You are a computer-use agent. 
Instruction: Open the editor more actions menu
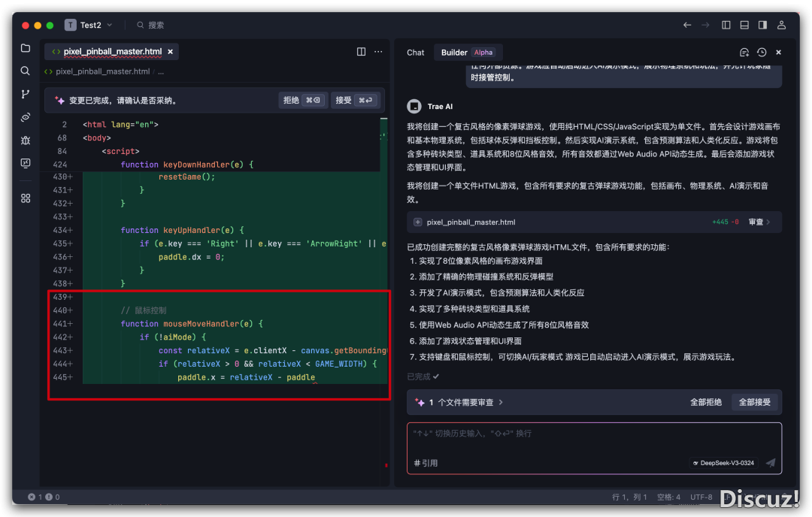click(x=378, y=52)
